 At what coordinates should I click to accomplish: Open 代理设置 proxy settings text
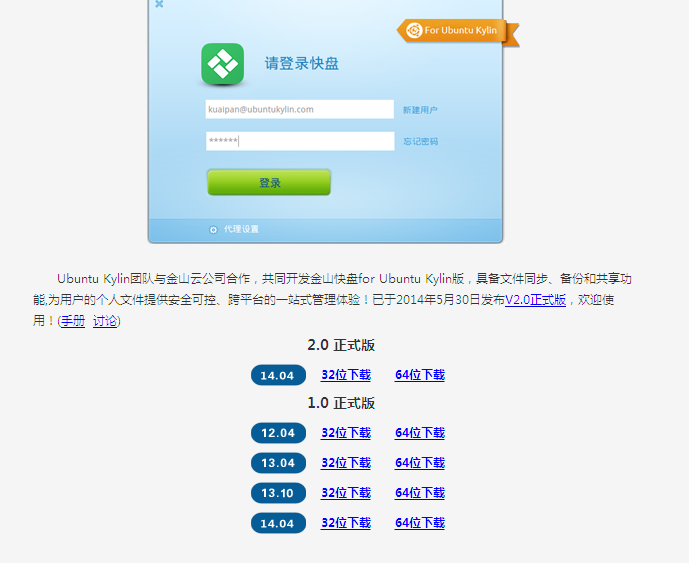point(241,229)
